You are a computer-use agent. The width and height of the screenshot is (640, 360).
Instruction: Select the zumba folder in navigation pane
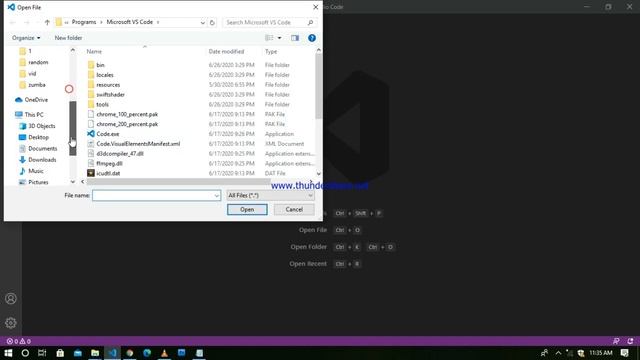(x=32, y=85)
